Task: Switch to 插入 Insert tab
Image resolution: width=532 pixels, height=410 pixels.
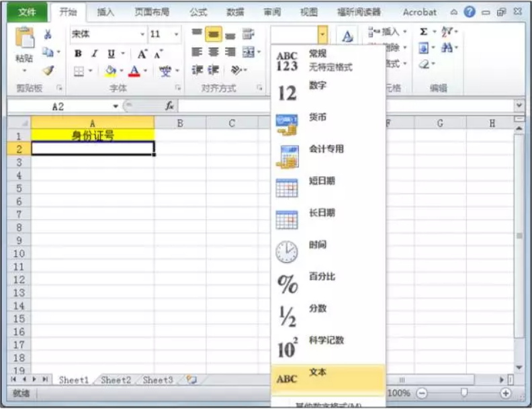Action: coord(105,12)
